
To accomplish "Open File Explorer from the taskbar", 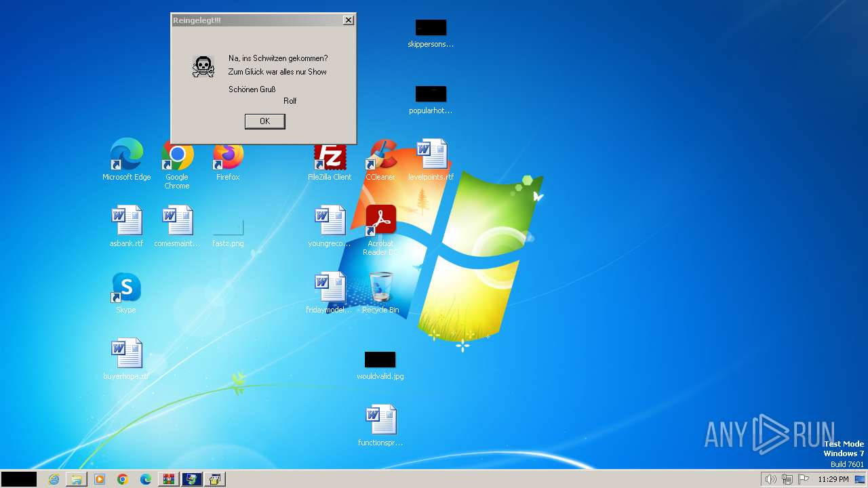I will [x=77, y=479].
